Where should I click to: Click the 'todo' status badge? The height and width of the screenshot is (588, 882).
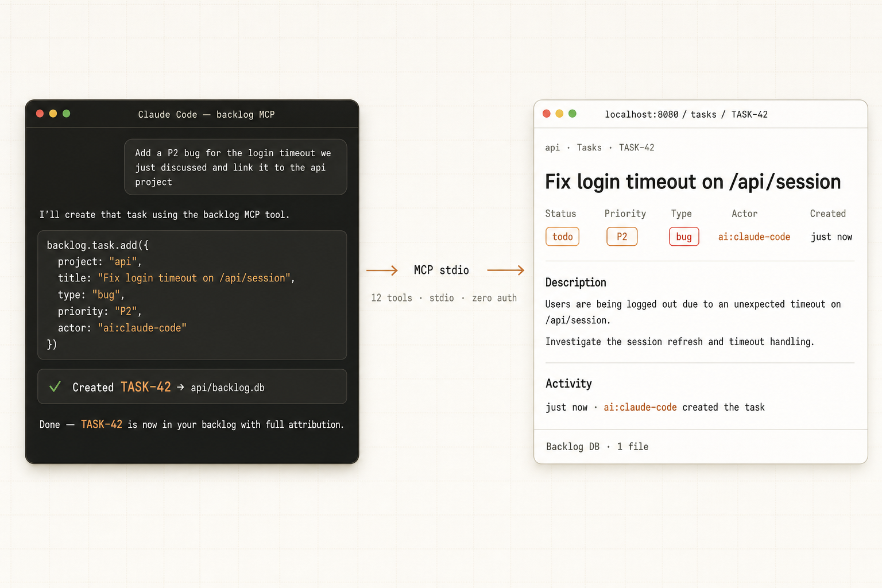[563, 237]
